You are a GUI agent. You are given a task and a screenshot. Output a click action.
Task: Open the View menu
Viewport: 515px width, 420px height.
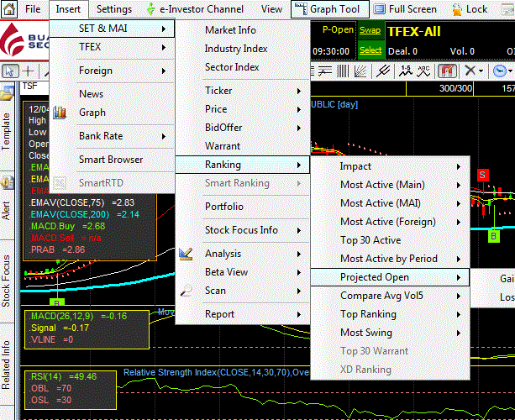click(x=271, y=9)
